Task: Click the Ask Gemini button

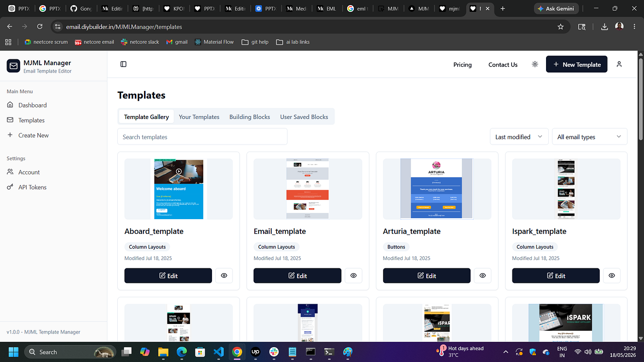Action: pyautogui.click(x=556, y=8)
